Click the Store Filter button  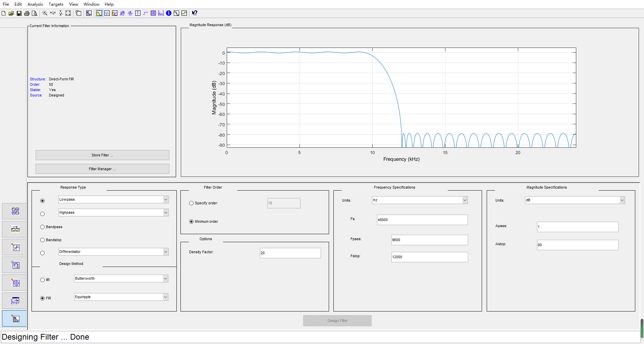tap(102, 155)
